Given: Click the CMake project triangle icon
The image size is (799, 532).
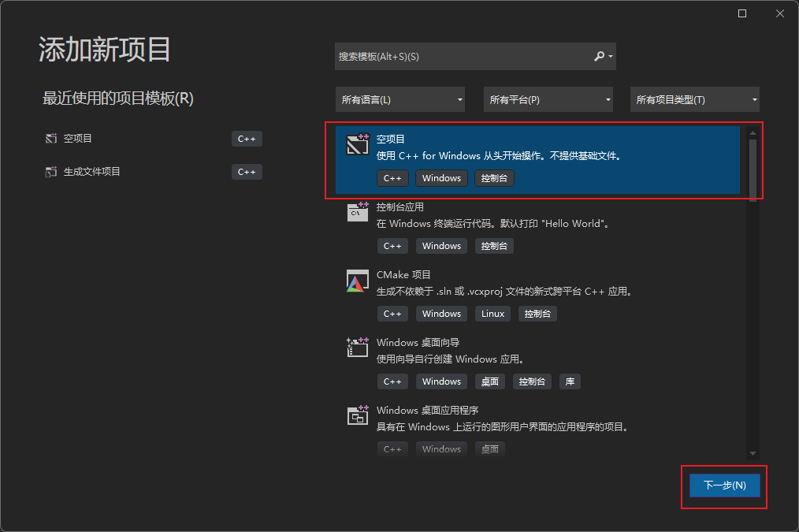Looking at the screenshot, I should pyautogui.click(x=358, y=281).
